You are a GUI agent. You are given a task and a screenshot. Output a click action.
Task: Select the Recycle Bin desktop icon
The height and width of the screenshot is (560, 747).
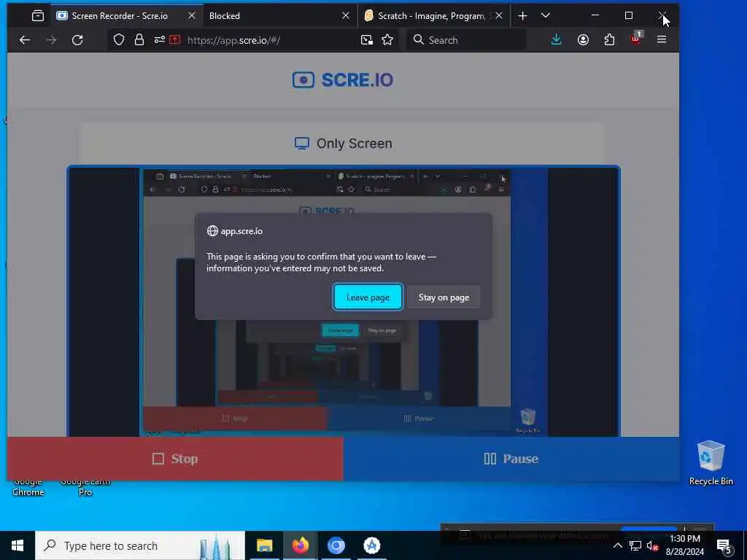(711, 463)
